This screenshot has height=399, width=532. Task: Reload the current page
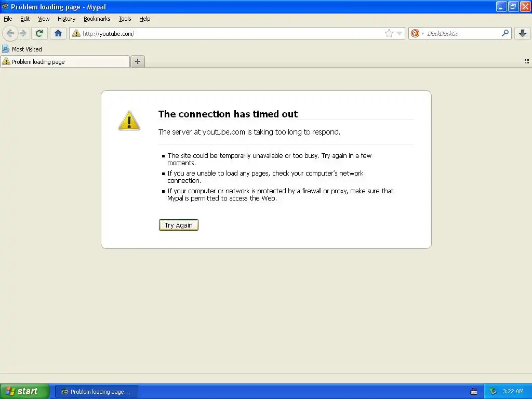[39, 33]
